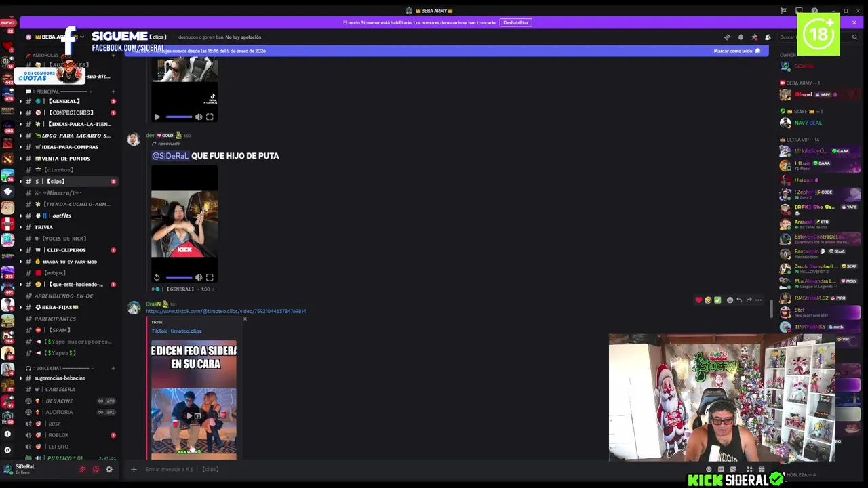This screenshot has height=488, width=868.
Task: Open the Threads icon in channel header
Action: 727,37
